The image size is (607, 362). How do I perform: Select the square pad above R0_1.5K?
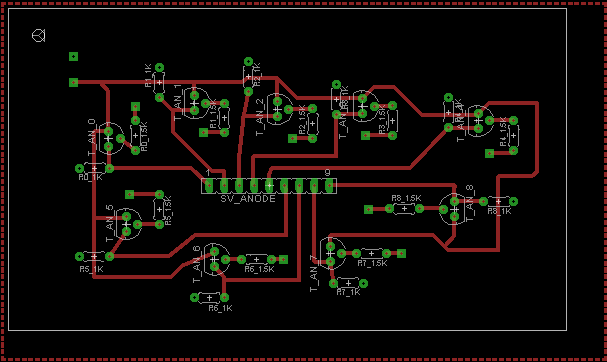coord(135,106)
